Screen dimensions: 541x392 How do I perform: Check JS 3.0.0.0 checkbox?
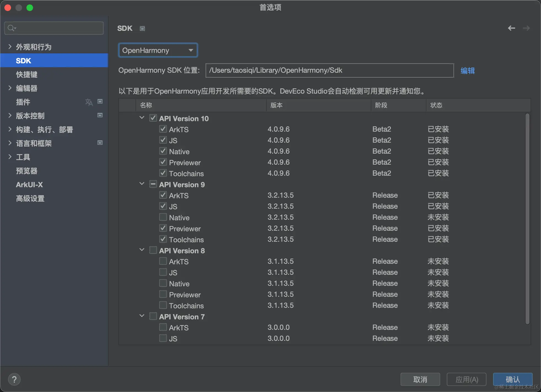(x=163, y=338)
